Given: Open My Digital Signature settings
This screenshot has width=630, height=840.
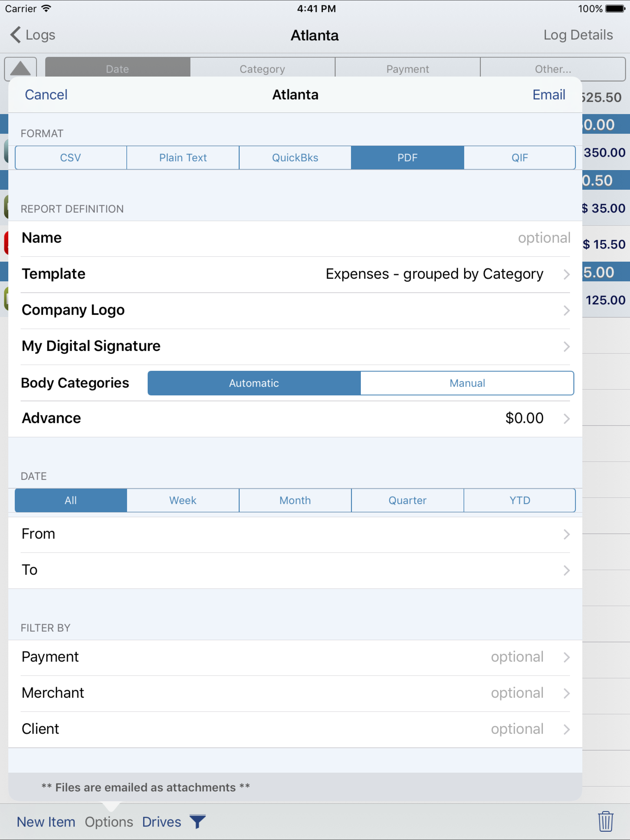Looking at the screenshot, I should pos(295,346).
